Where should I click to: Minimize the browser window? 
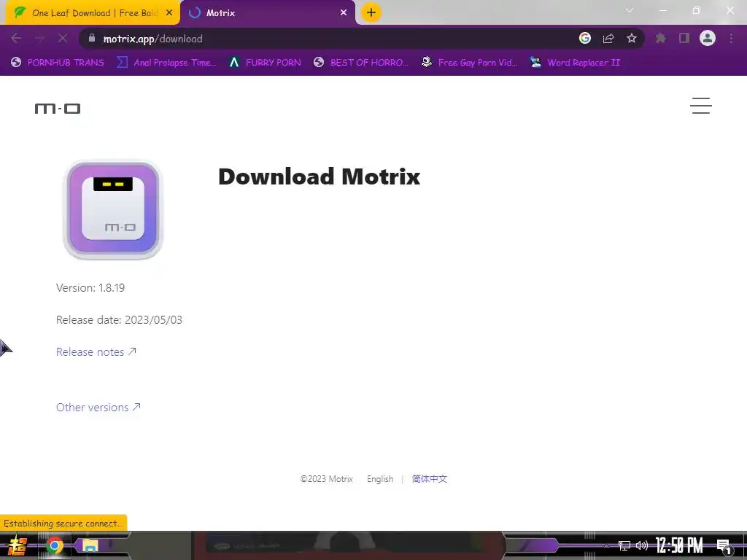tap(663, 10)
